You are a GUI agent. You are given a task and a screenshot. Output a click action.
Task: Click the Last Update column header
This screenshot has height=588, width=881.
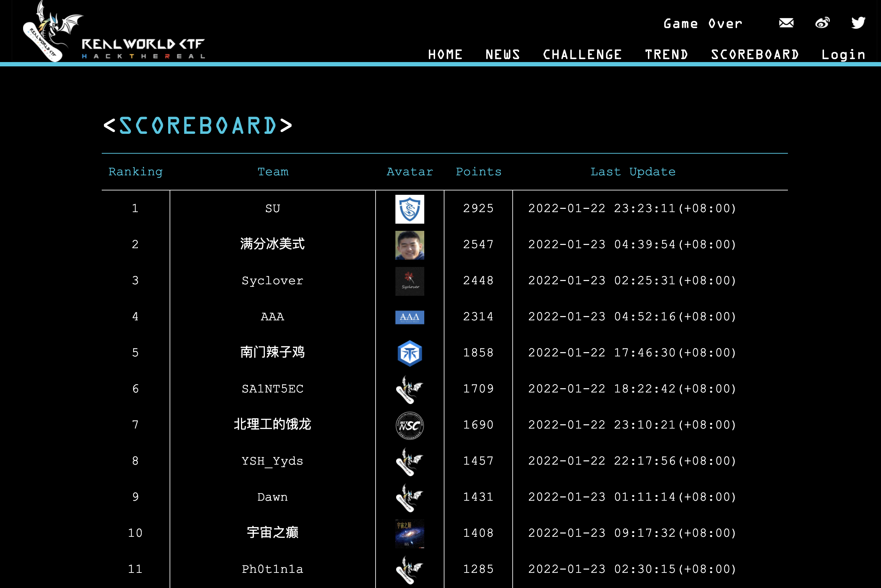tap(633, 172)
